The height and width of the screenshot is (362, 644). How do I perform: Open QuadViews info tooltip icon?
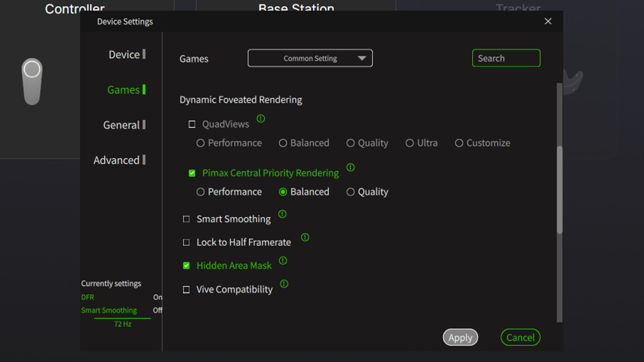261,118
